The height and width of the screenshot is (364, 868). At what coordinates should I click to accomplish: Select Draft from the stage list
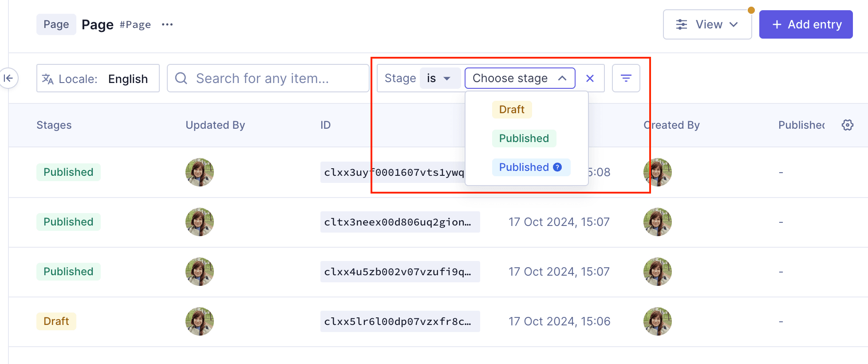click(x=512, y=110)
